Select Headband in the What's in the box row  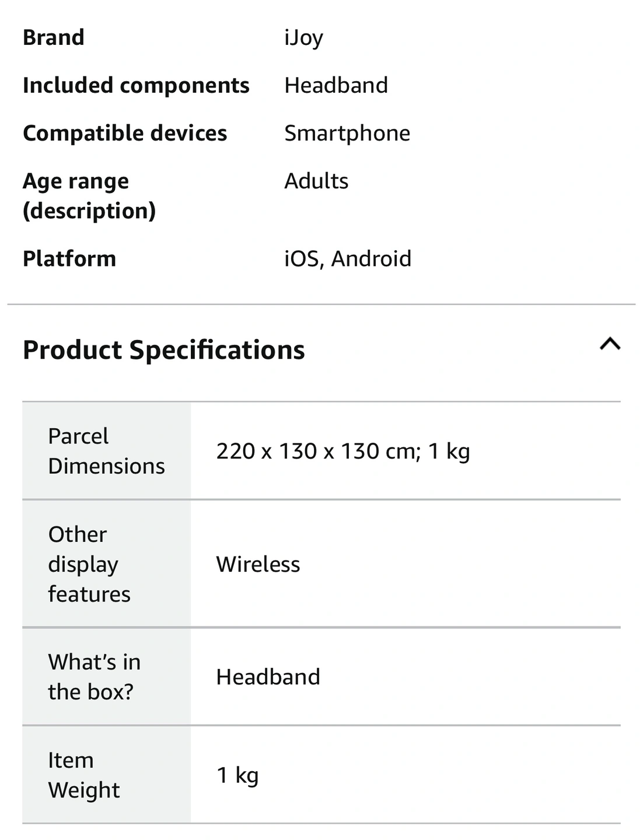[x=268, y=677]
